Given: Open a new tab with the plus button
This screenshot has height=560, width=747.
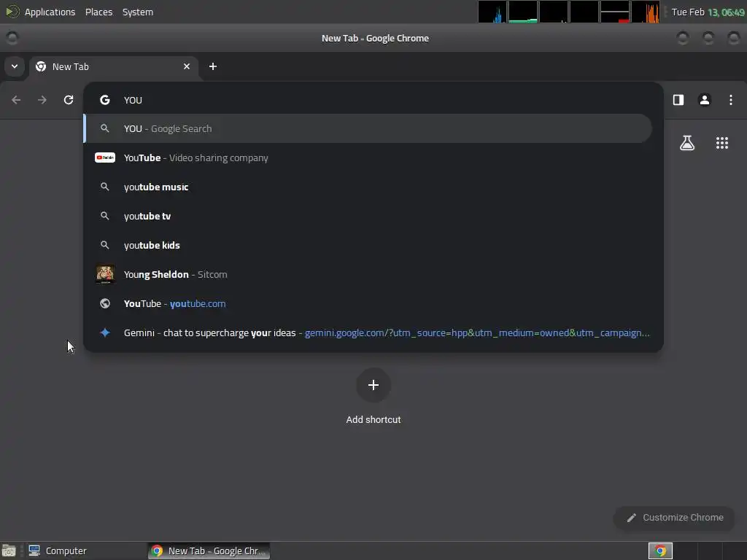Looking at the screenshot, I should [213, 66].
